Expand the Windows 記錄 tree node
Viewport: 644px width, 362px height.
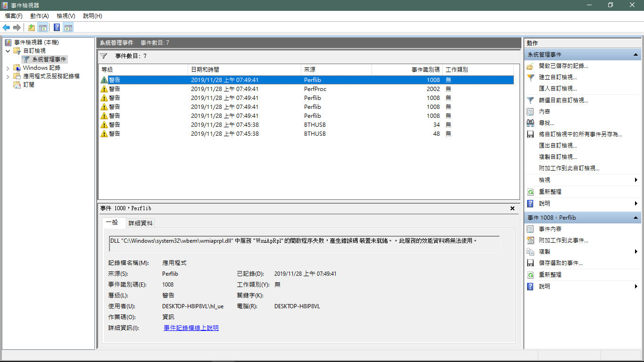click(8, 68)
